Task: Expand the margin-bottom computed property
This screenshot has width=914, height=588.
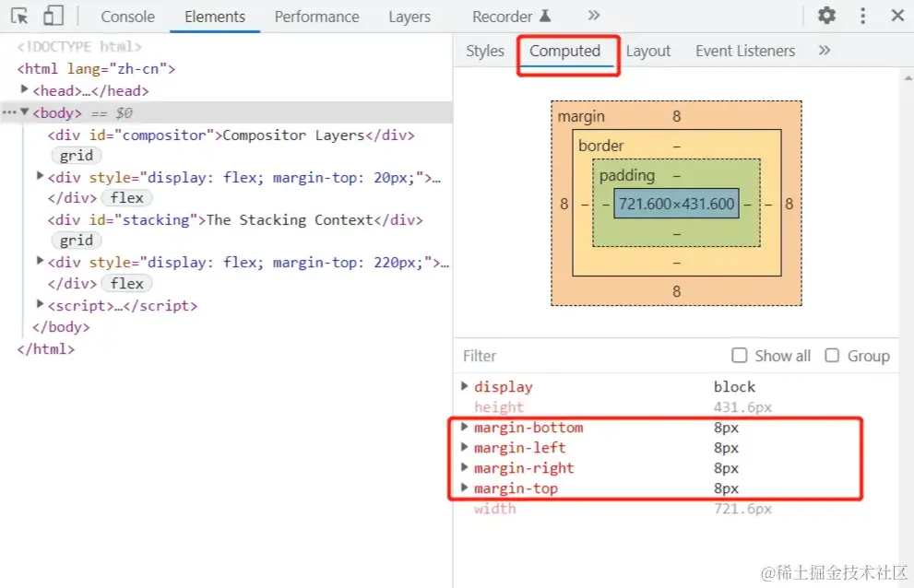Action: point(465,427)
